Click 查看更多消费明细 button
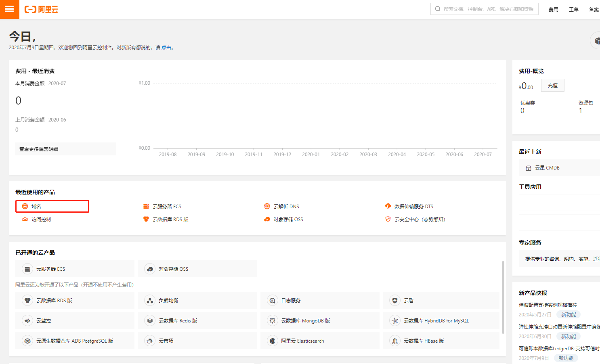 (66, 149)
